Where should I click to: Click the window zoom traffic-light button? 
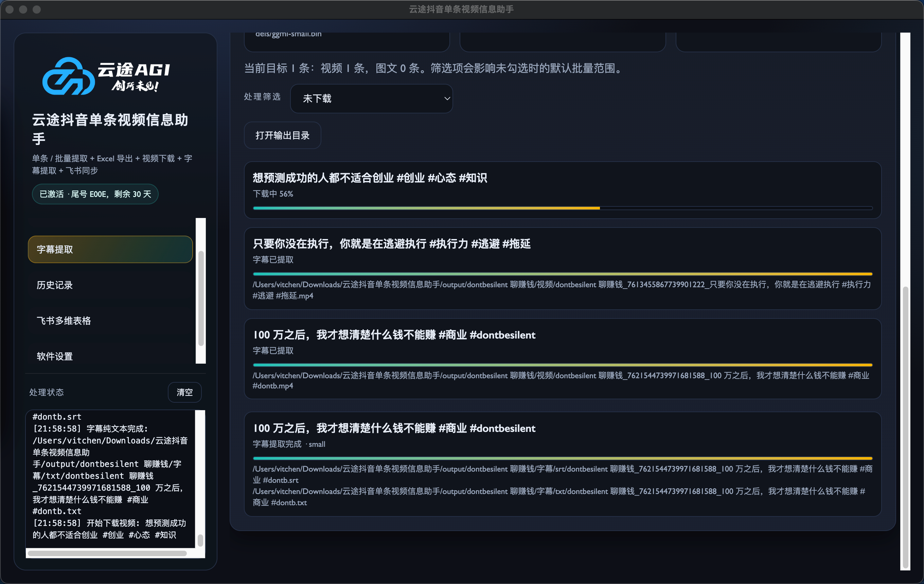(37, 9)
